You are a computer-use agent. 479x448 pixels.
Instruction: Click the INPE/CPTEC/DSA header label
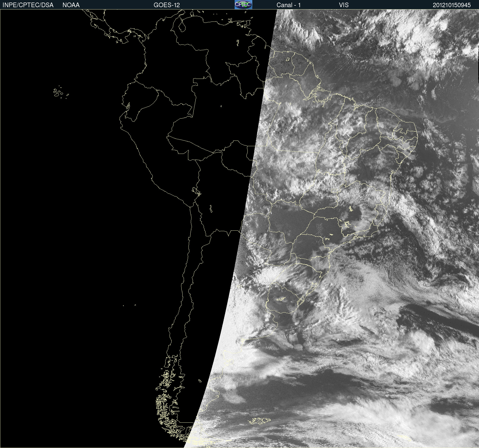[x=28, y=5]
